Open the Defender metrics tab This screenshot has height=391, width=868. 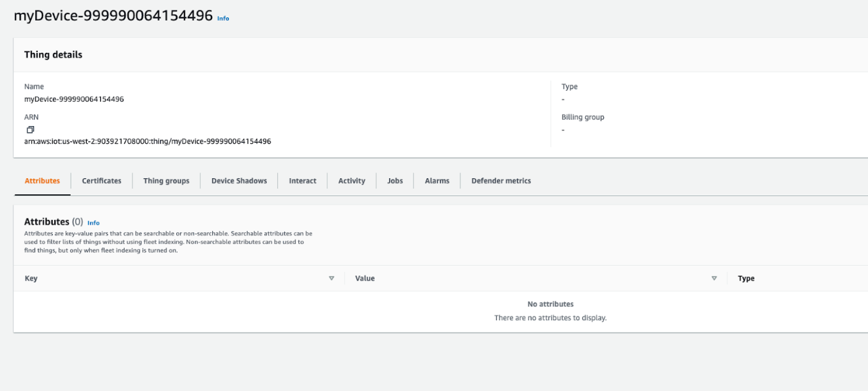(x=501, y=181)
